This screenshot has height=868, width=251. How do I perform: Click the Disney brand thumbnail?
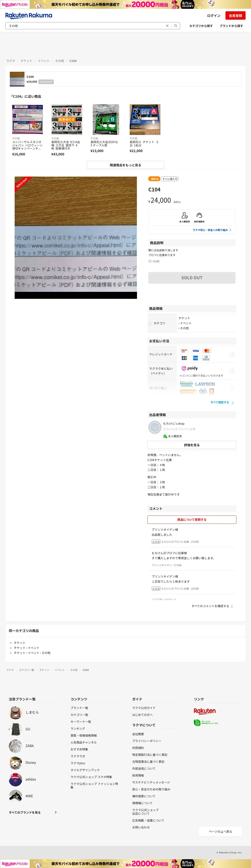point(15,763)
